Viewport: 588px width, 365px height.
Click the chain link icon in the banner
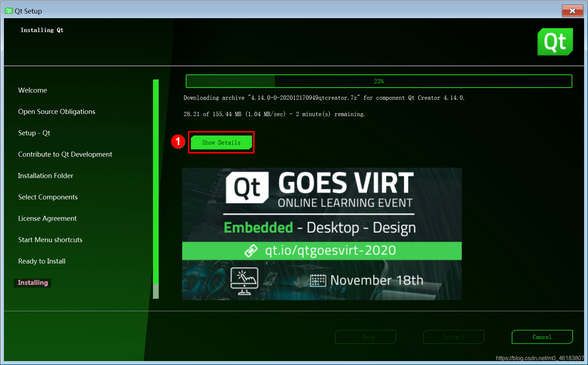point(251,251)
